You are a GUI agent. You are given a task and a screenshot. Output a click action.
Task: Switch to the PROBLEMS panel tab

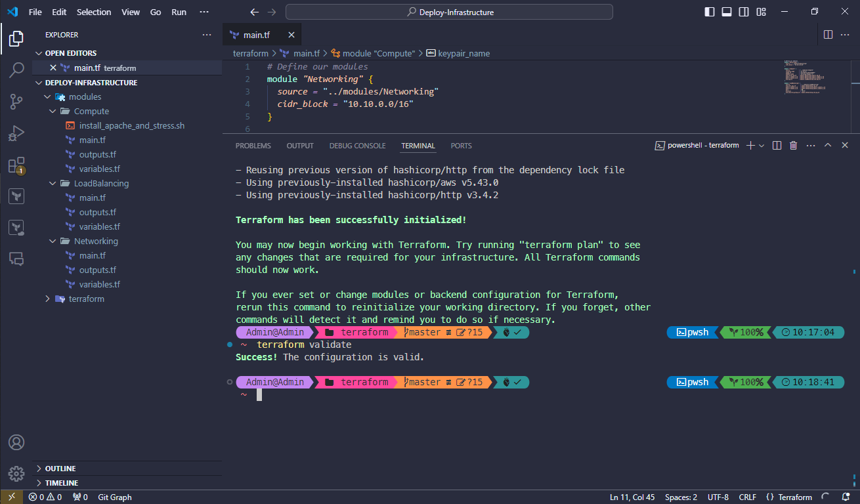253,146
